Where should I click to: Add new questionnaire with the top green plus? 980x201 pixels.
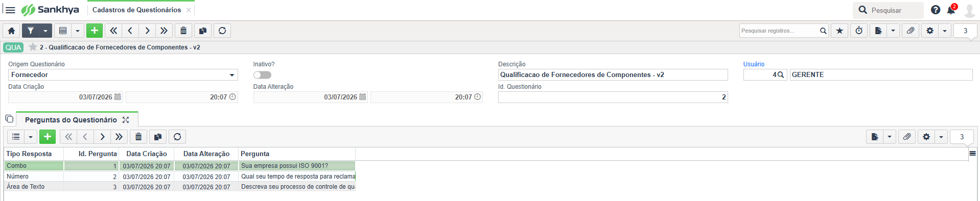(95, 31)
